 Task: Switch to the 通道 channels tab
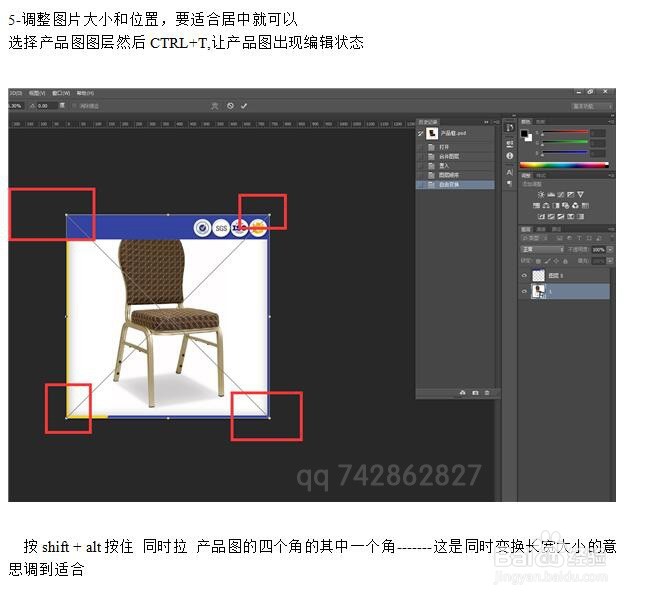tap(541, 229)
